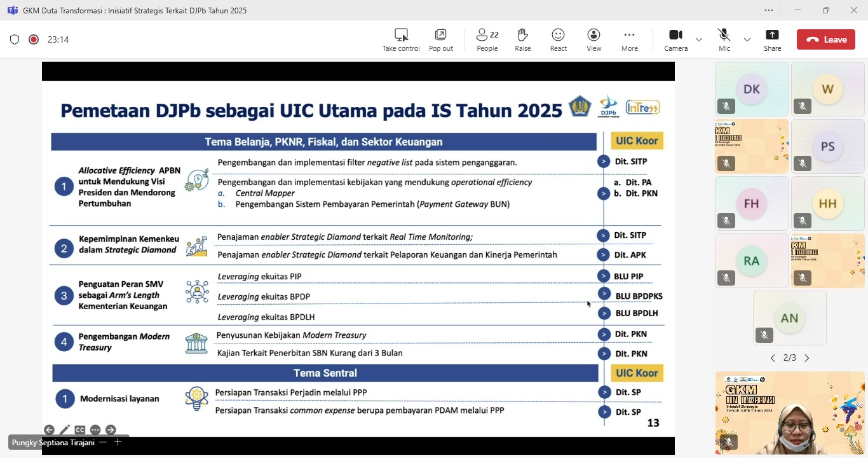Unmute the Mic
The height and width of the screenshot is (458, 868).
click(x=724, y=39)
